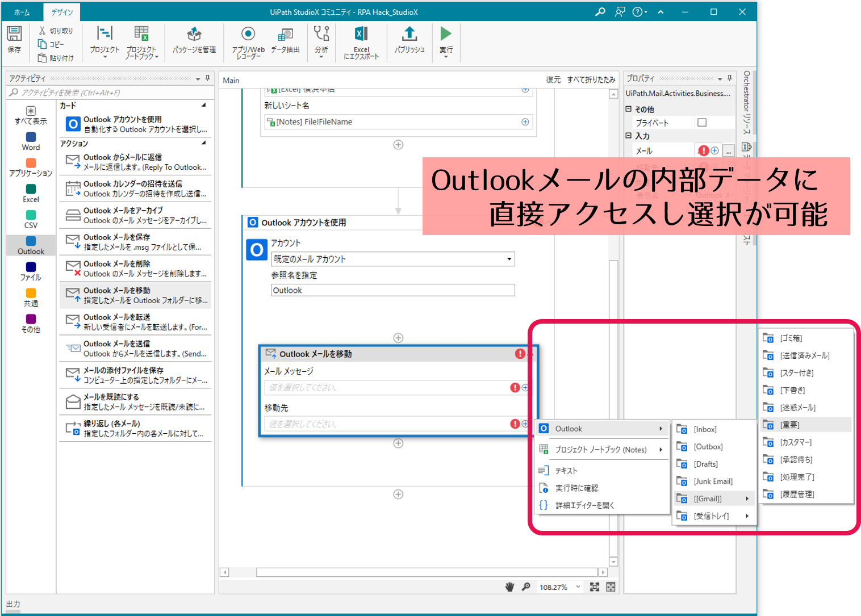The width and height of the screenshot is (861, 616).
Task: Select the Outlook activity category
Action: 31,245
